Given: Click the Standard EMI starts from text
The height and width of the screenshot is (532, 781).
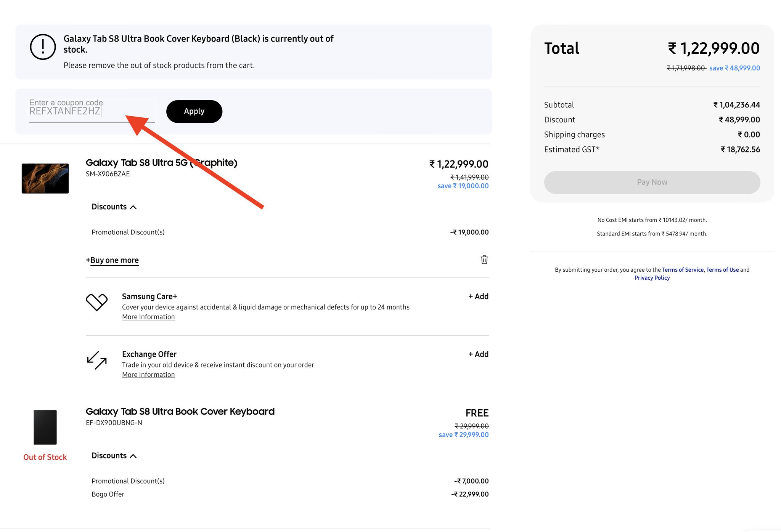Looking at the screenshot, I should (x=652, y=234).
